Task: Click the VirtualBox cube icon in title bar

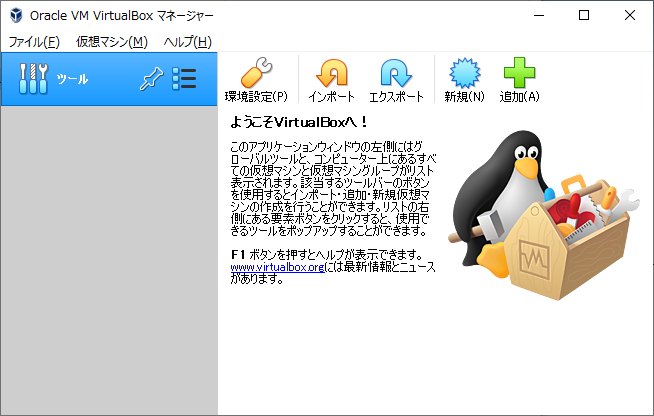Action: tap(16, 15)
